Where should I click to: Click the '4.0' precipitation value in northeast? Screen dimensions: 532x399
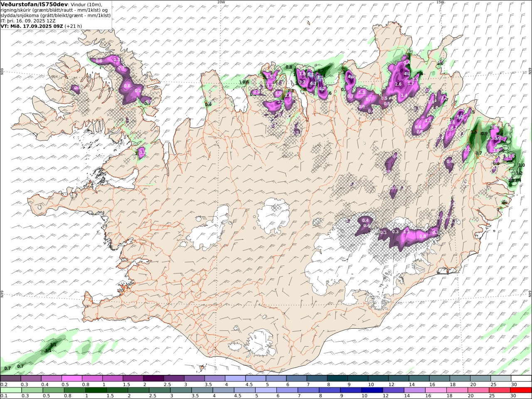pos(407,74)
